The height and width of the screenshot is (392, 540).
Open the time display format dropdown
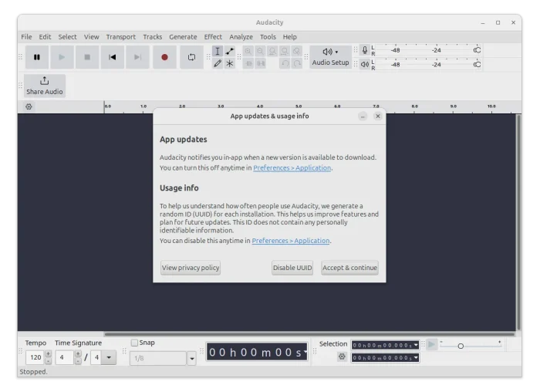[x=305, y=352]
